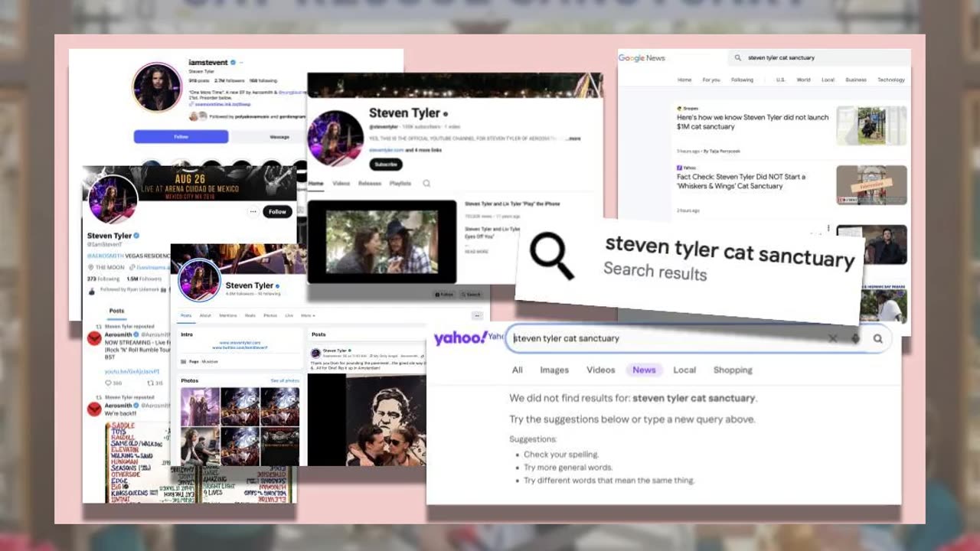Select the Images tab in Yahoo search
980x551 pixels.
click(554, 370)
